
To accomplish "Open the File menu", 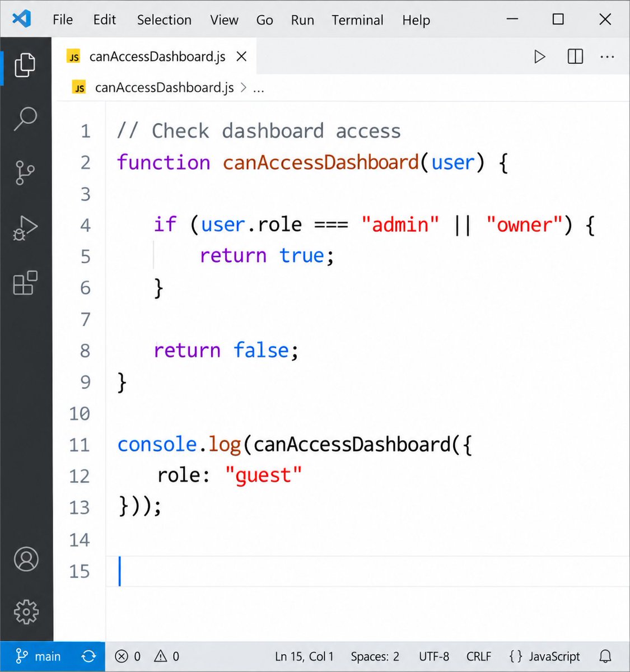I will click(63, 20).
